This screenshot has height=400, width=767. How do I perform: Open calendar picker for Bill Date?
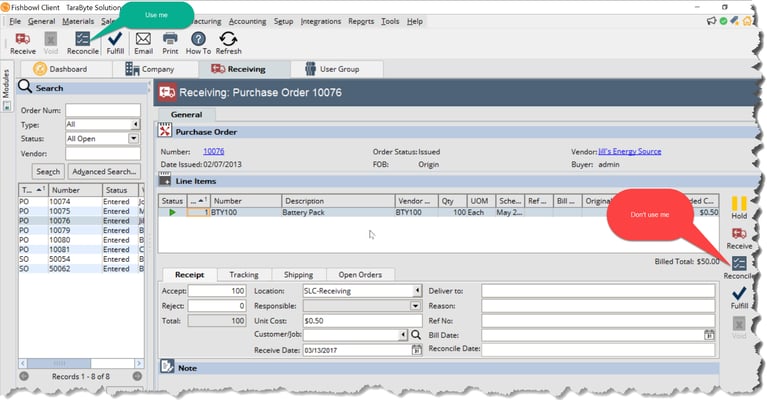click(709, 335)
